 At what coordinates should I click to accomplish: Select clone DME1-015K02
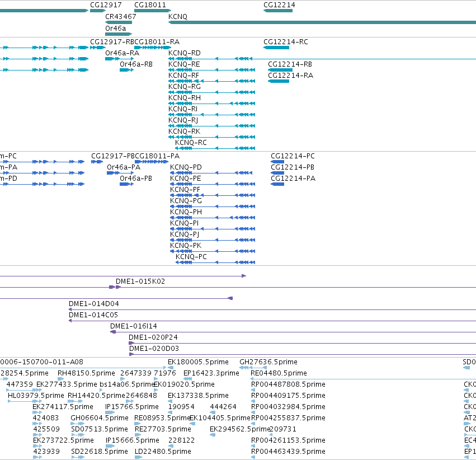[296, 287]
